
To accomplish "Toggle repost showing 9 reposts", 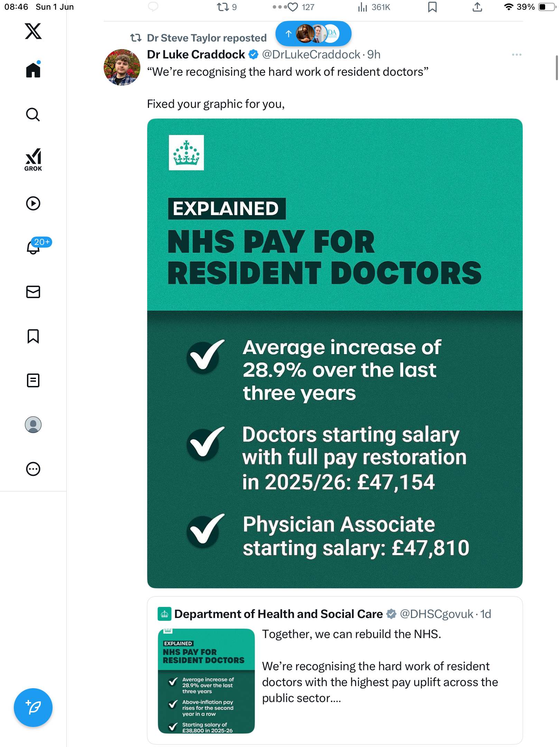I will point(227,7).
